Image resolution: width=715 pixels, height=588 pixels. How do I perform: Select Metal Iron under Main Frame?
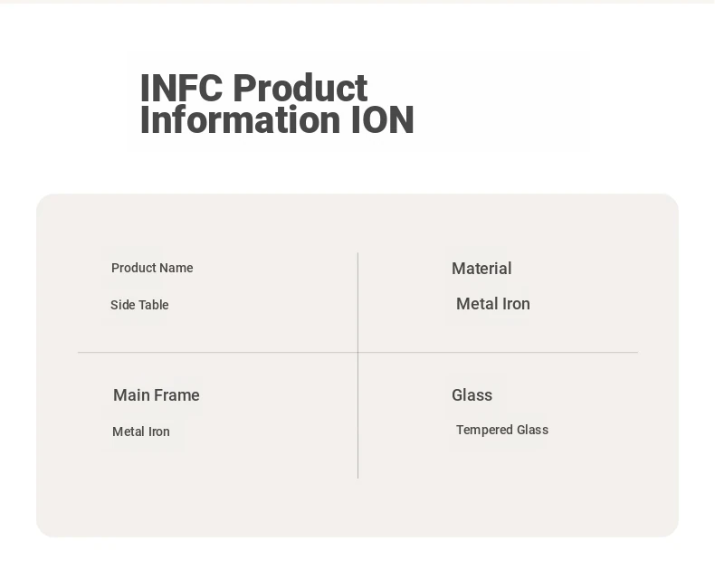[141, 432]
